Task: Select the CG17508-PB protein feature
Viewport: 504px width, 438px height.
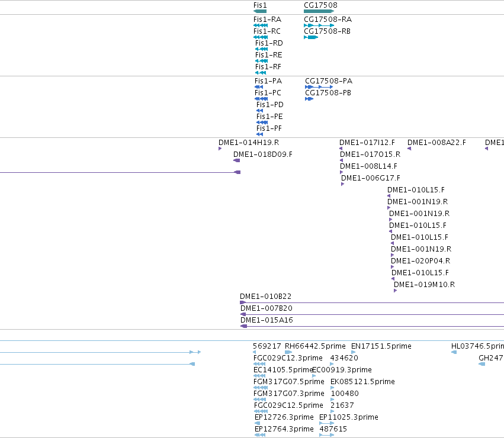Action: tap(309, 99)
